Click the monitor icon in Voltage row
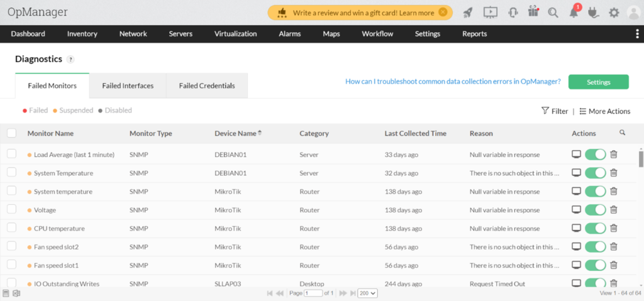644x301 pixels. coord(576,210)
